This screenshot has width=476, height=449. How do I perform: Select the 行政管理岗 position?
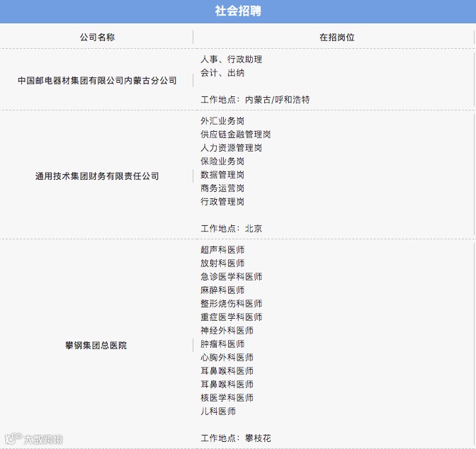coord(222,202)
